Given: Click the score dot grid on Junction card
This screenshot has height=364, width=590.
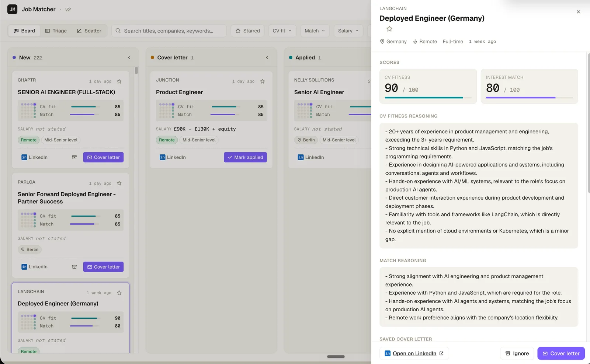Looking at the screenshot, I should (x=167, y=111).
